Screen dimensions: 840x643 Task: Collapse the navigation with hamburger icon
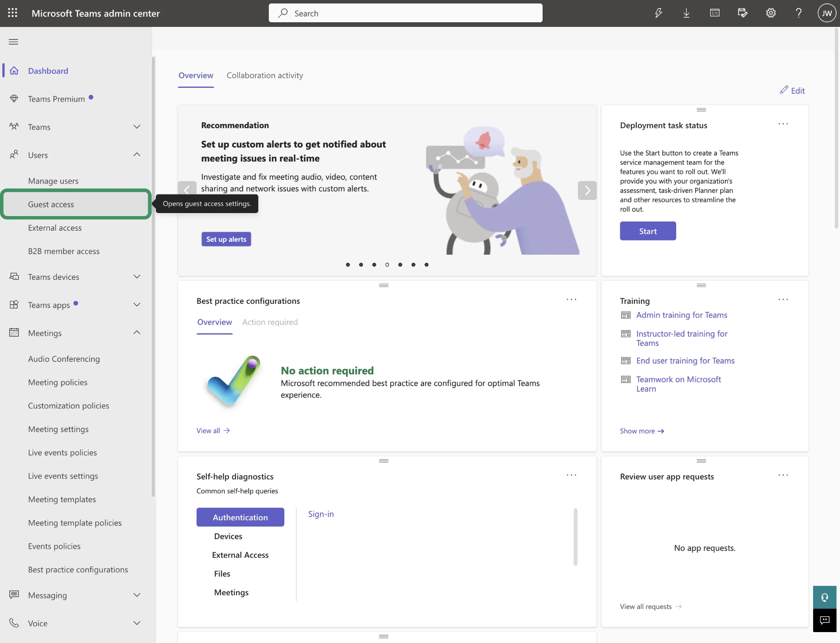coord(13,42)
